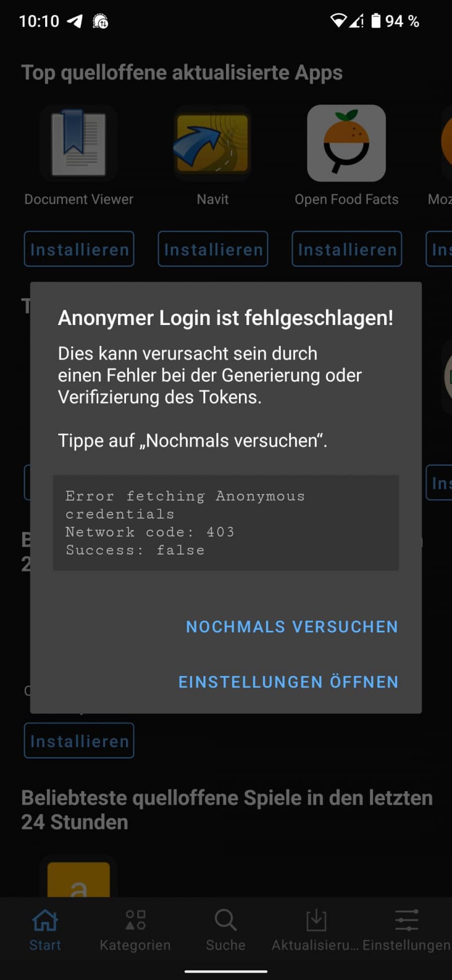Tap Installieren button below the dialog
The height and width of the screenshot is (980, 452).
pos(79,740)
